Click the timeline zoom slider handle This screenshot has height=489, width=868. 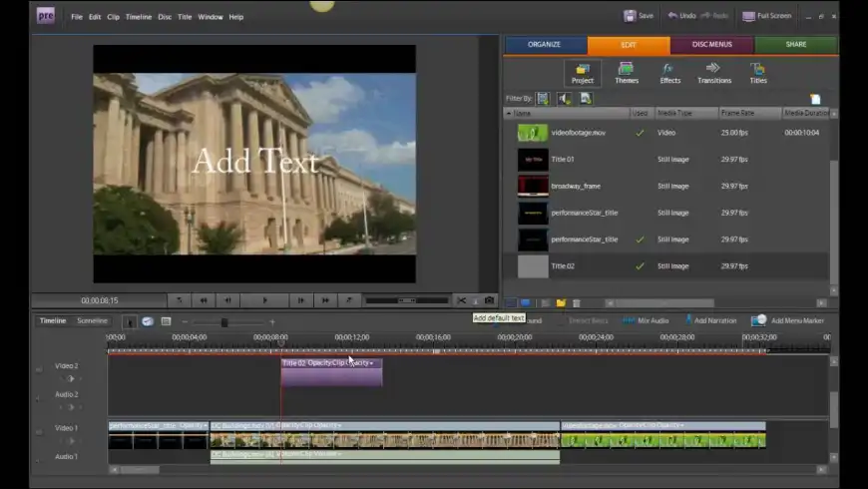pyautogui.click(x=224, y=322)
